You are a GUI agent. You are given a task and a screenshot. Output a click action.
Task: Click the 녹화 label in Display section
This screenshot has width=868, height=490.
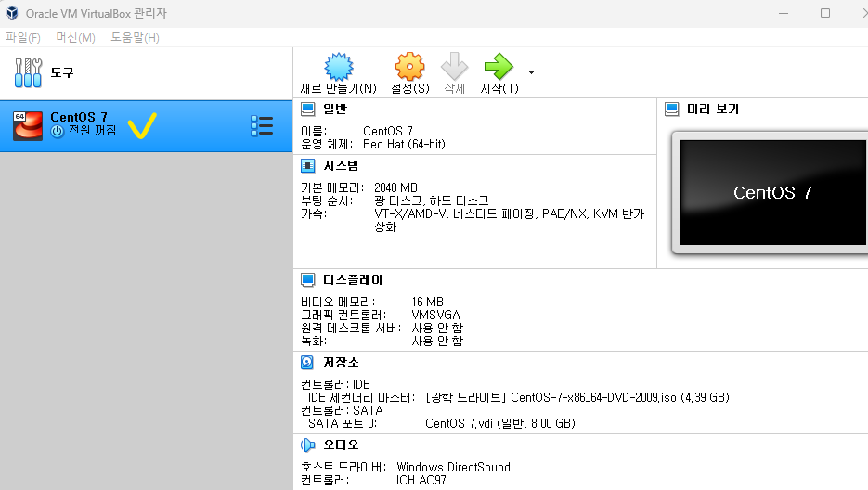click(x=314, y=341)
